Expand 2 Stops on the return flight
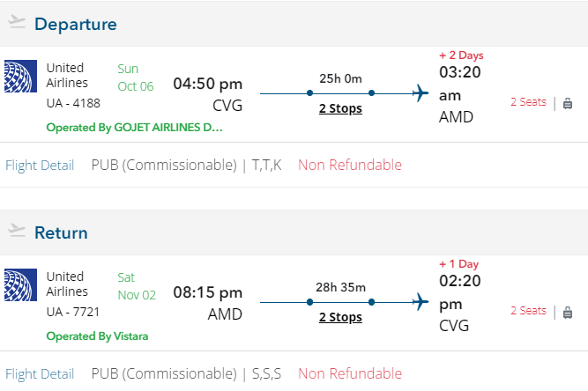Viewport: 588px width, 391px height. [x=340, y=317]
